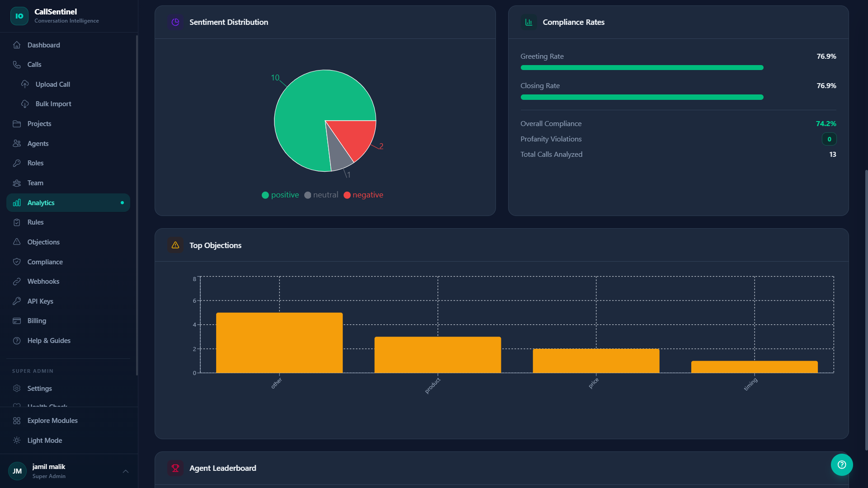Click the Agent Leaderboard trophy icon
This screenshot has width=868, height=488.
click(175, 468)
